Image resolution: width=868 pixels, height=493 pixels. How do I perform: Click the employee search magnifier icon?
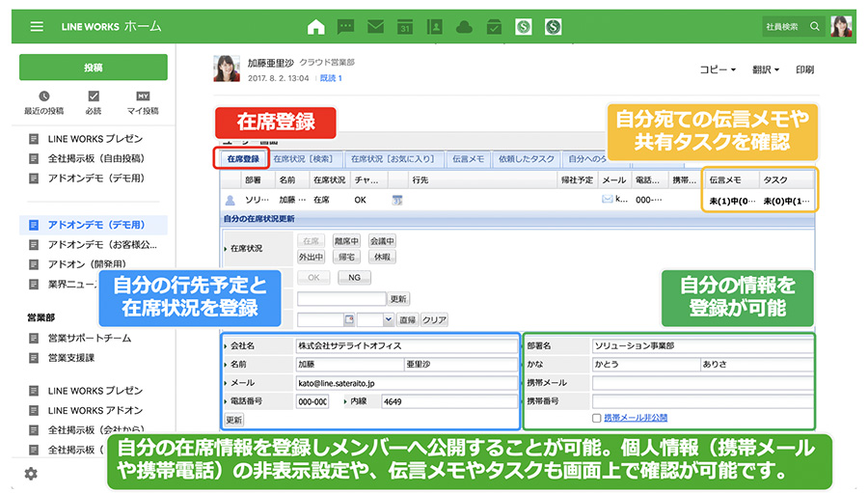coord(814,27)
